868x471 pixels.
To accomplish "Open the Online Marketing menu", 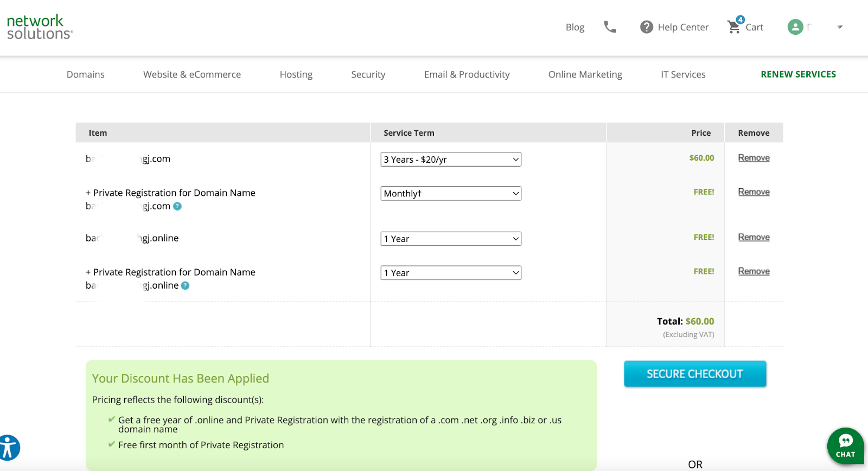I will (585, 74).
